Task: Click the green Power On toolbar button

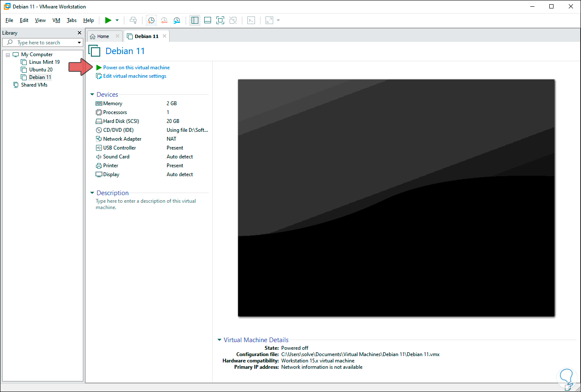Action: pyautogui.click(x=108, y=20)
